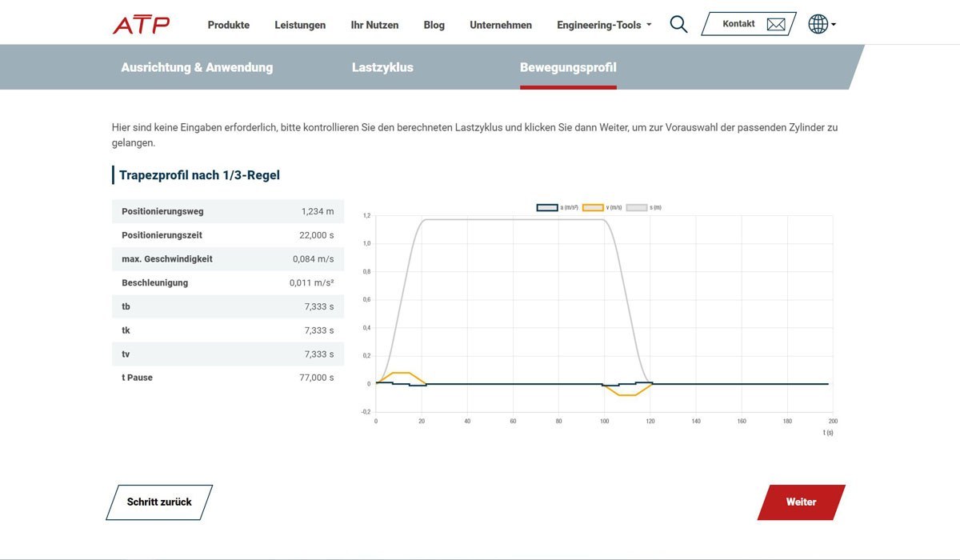Expand the Engineering-Tools dropdown
Image resolution: width=960 pixels, height=560 pixels.
click(x=604, y=25)
